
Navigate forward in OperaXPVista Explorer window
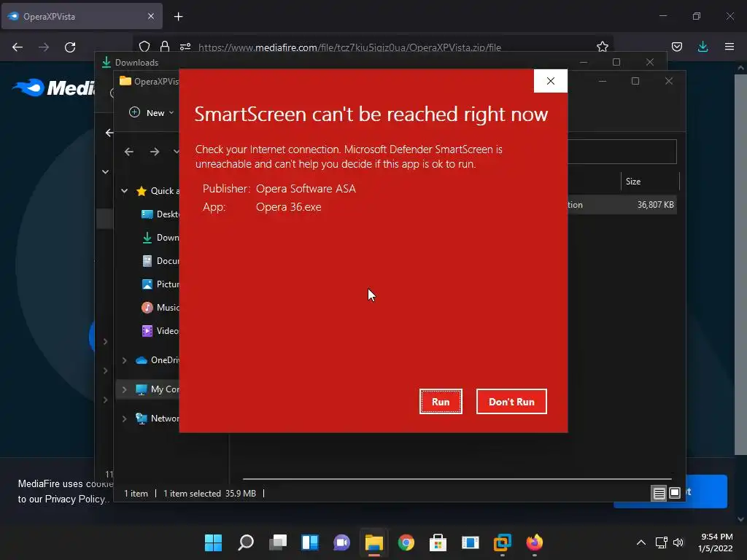[x=155, y=152]
